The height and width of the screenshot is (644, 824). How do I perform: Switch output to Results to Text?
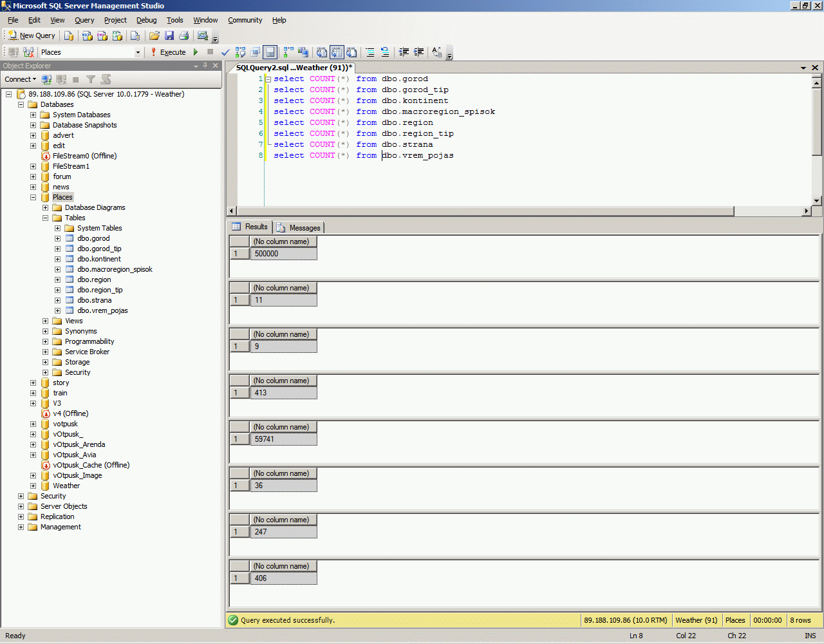click(322, 52)
